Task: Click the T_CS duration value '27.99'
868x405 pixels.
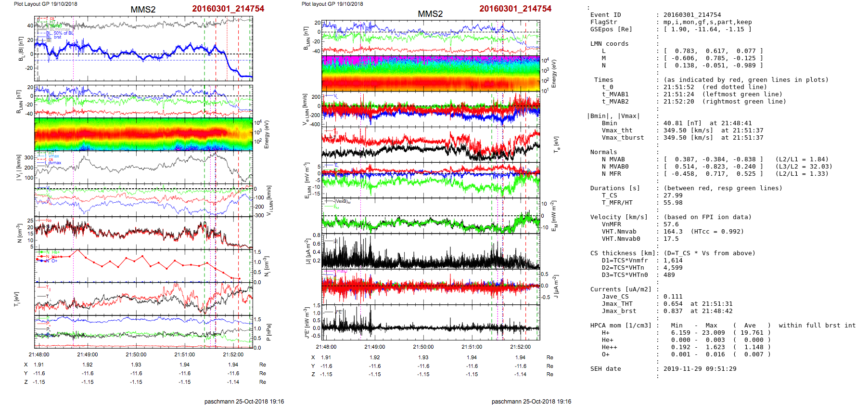Action: tap(673, 196)
